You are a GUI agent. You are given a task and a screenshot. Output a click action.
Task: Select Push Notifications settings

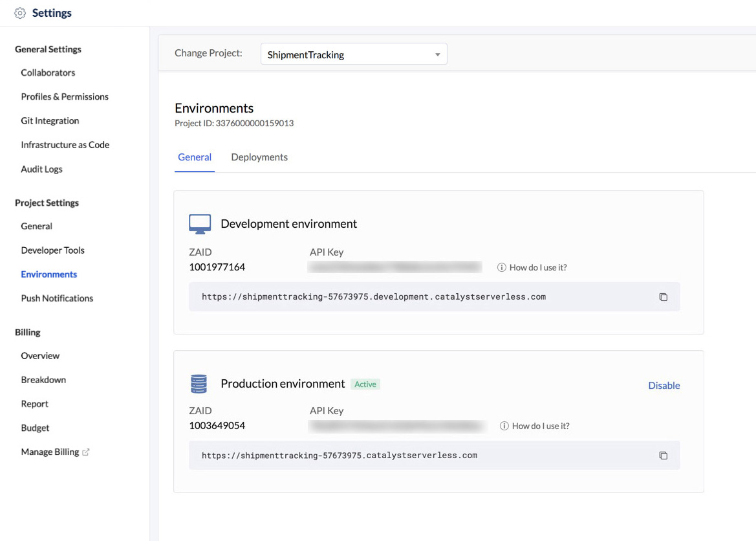tap(57, 298)
